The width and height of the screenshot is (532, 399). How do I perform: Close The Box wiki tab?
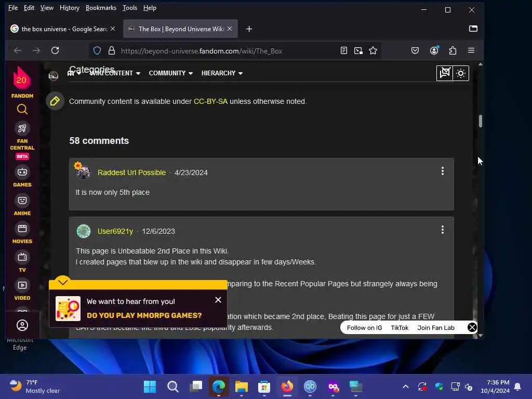tap(230, 29)
